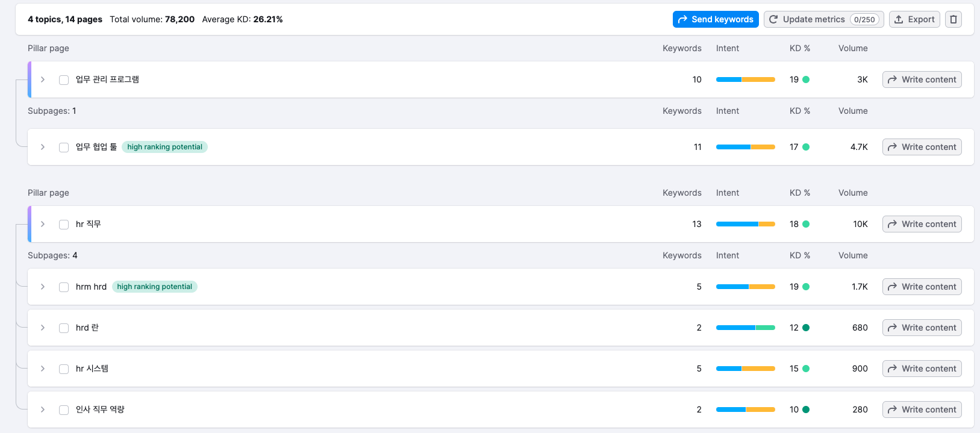The height and width of the screenshot is (433, 980).
Task: Click high ranking potential tag on hrm hrd
Action: click(154, 287)
